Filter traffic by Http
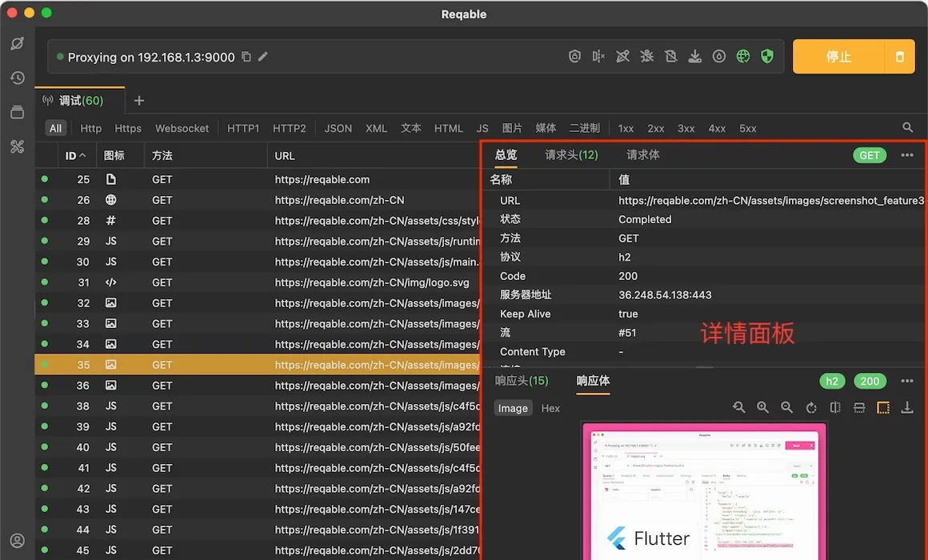This screenshot has width=928, height=560. coord(90,129)
